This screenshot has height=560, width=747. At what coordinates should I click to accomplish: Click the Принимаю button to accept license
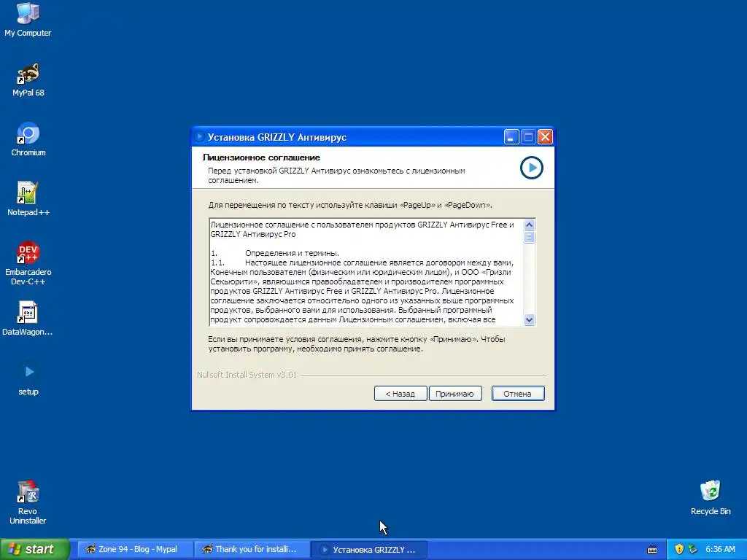coord(455,393)
